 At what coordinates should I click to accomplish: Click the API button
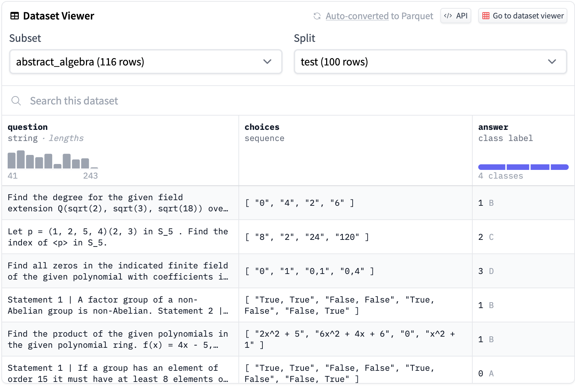456,16
